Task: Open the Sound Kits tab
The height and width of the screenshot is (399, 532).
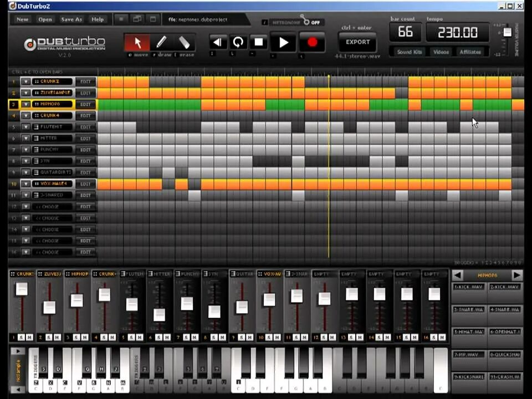Action: coord(409,52)
